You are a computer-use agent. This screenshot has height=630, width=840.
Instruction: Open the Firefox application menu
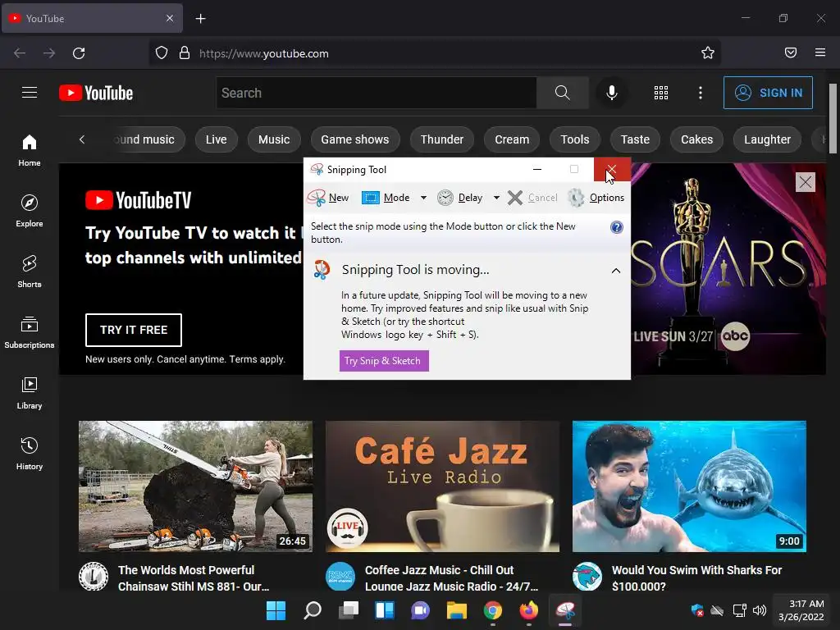coord(819,52)
